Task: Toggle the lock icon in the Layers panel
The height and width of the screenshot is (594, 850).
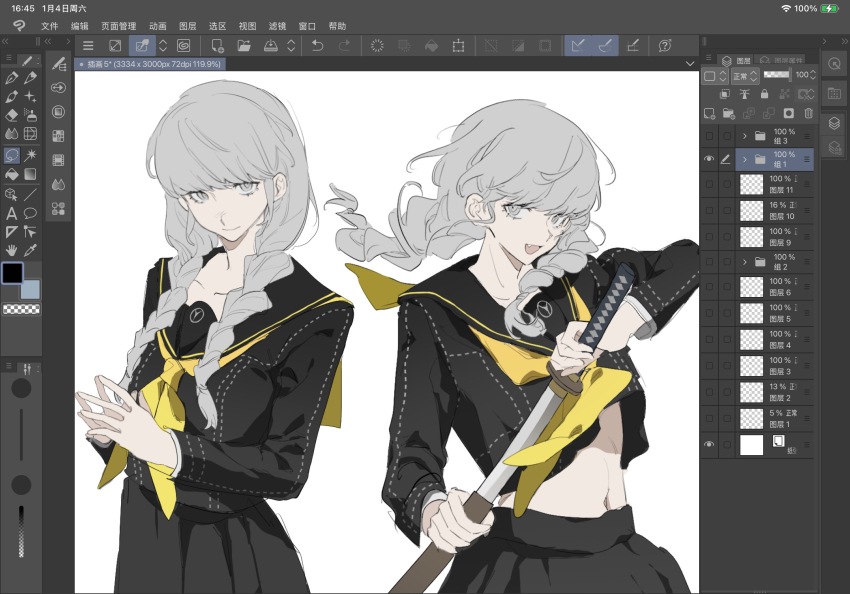Action: point(765,94)
